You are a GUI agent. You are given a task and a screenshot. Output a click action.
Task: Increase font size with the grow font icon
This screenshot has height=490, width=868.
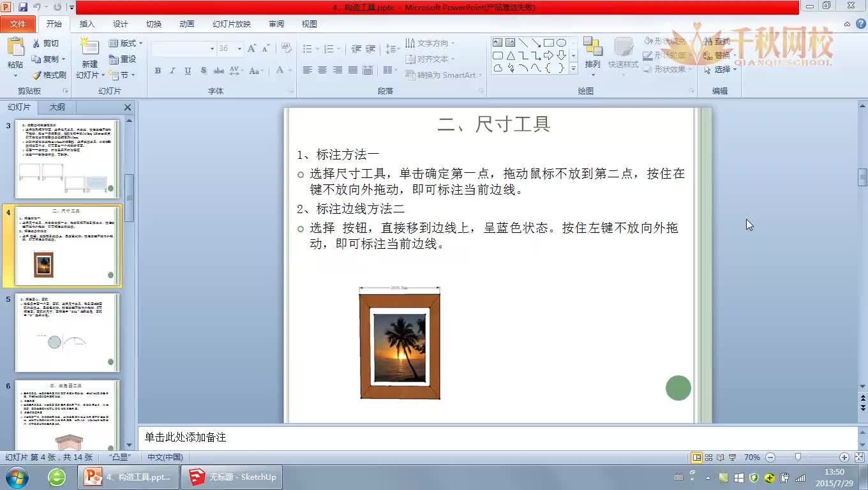[251, 47]
